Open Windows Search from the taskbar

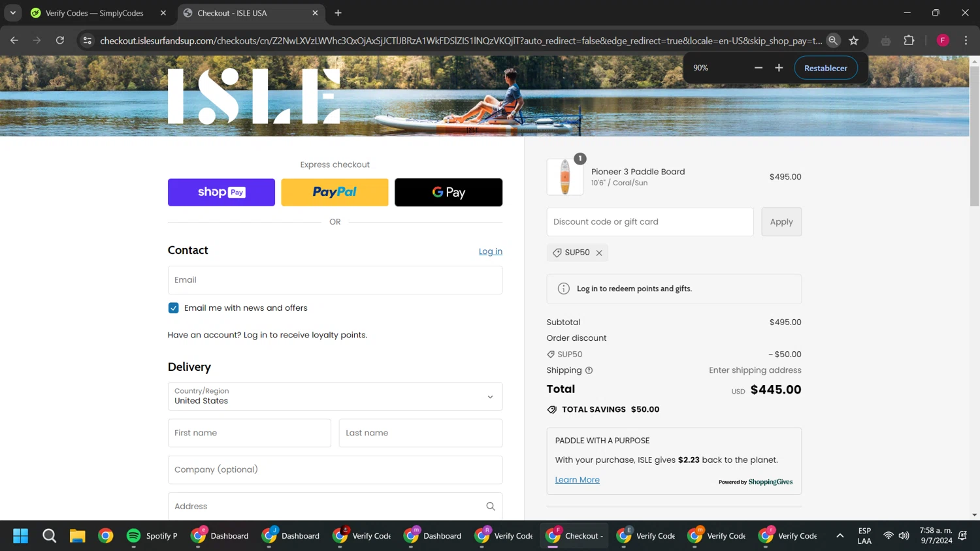point(49,536)
